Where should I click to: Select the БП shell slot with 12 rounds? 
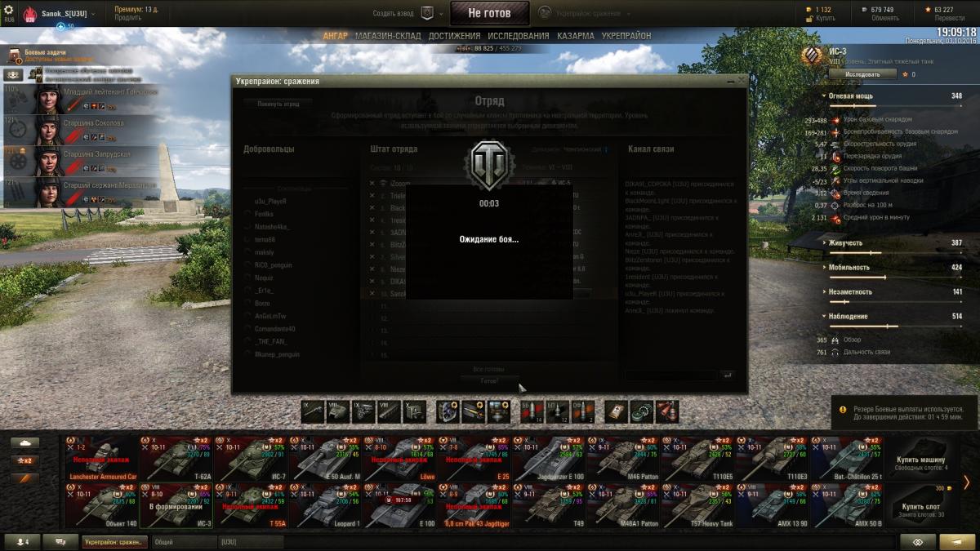coord(557,411)
